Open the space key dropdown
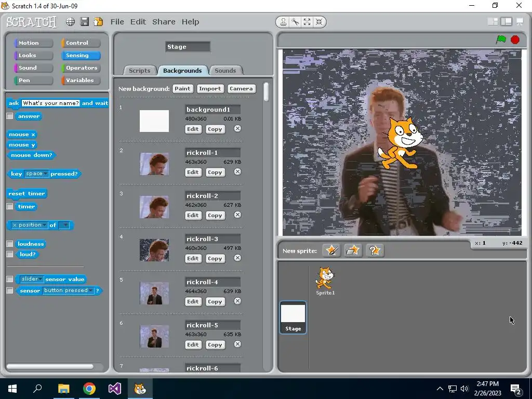Viewport: 532px width, 399px height. (x=37, y=174)
